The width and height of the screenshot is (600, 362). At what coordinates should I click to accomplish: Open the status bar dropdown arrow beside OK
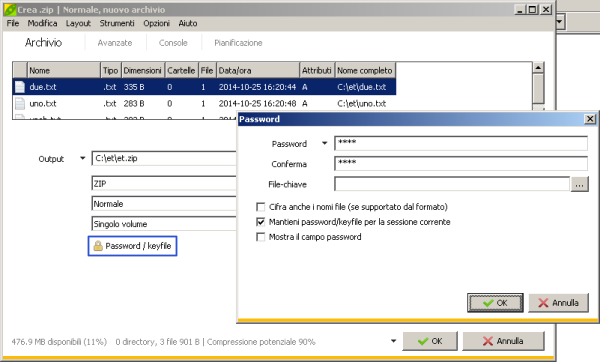tap(393, 341)
